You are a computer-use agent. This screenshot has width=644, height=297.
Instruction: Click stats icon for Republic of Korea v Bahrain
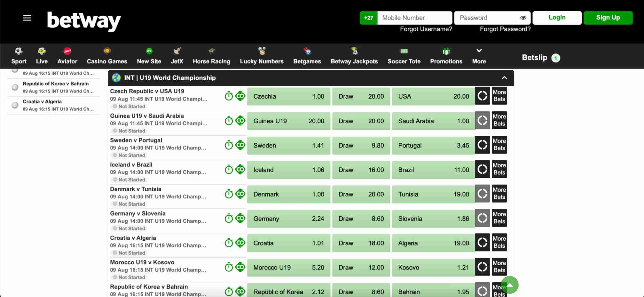pyautogui.click(x=240, y=291)
